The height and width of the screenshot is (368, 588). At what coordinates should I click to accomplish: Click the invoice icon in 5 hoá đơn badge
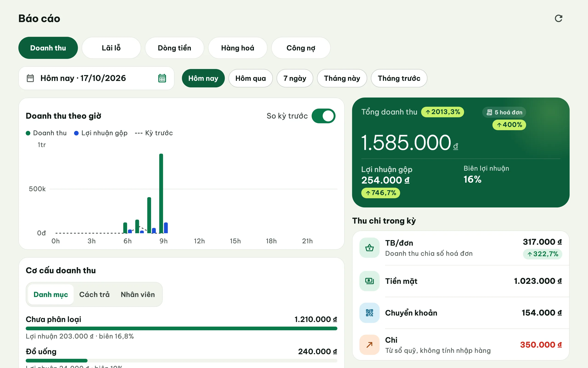(489, 112)
